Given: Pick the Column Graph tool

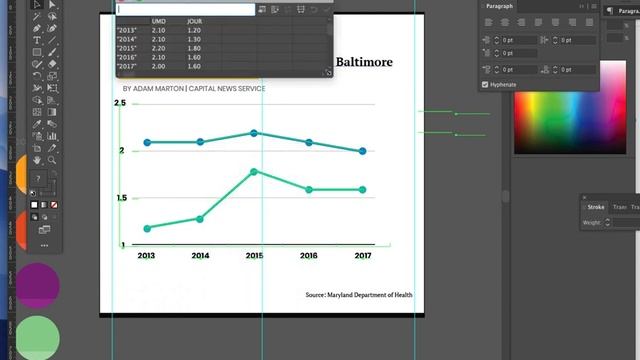Looking at the screenshot, I should (52, 136).
